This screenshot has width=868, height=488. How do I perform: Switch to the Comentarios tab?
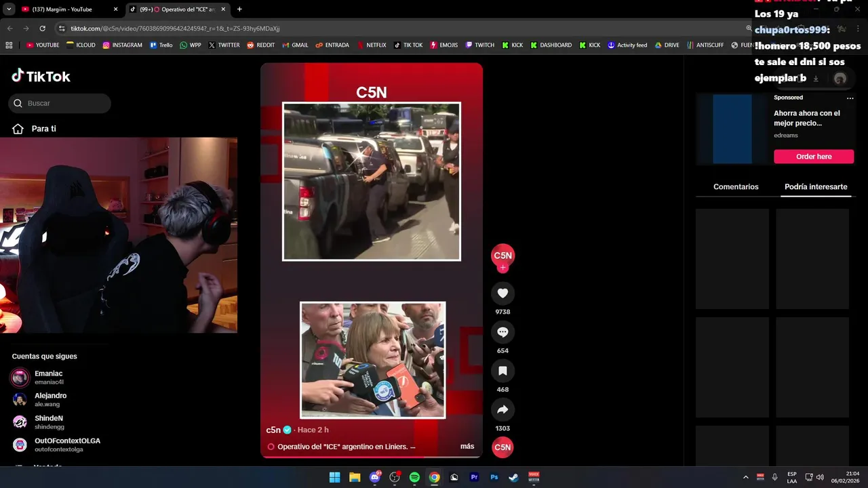point(736,187)
